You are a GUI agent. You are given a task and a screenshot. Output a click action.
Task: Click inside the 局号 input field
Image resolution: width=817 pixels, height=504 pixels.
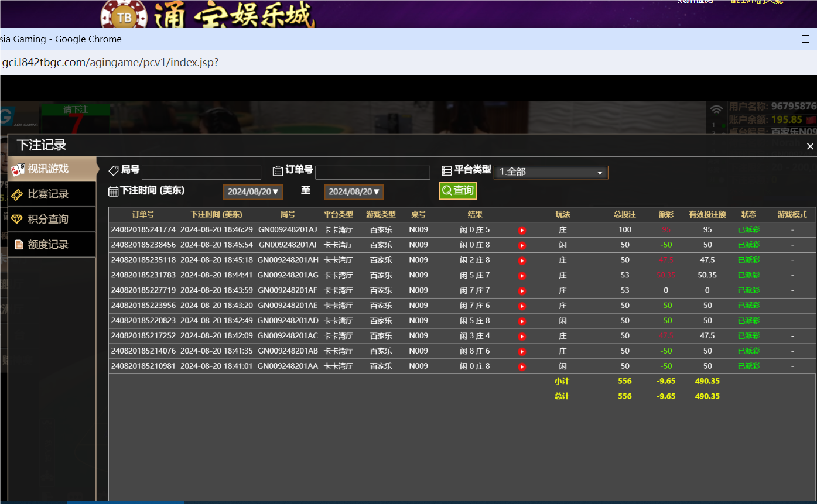[x=201, y=172]
